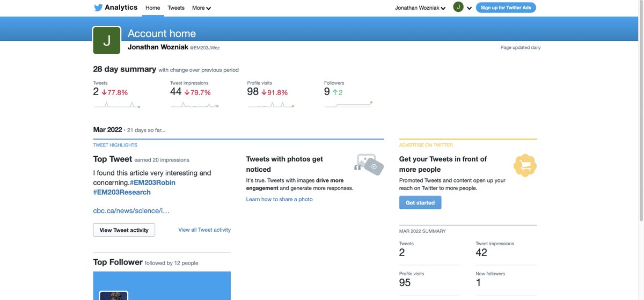Click Sign up for Twitter Ads
The image size is (644, 300).
(x=506, y=8)
